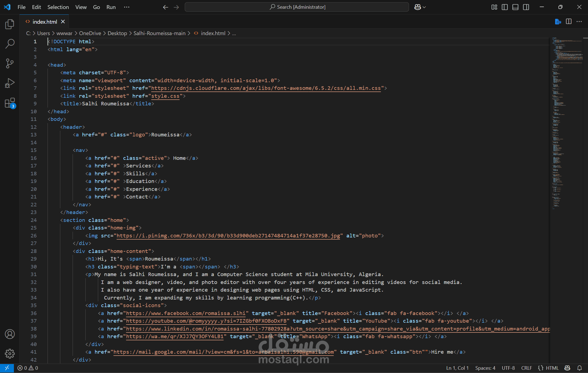Open the View menu
588x373 pixels.
[x=81, y=7]
